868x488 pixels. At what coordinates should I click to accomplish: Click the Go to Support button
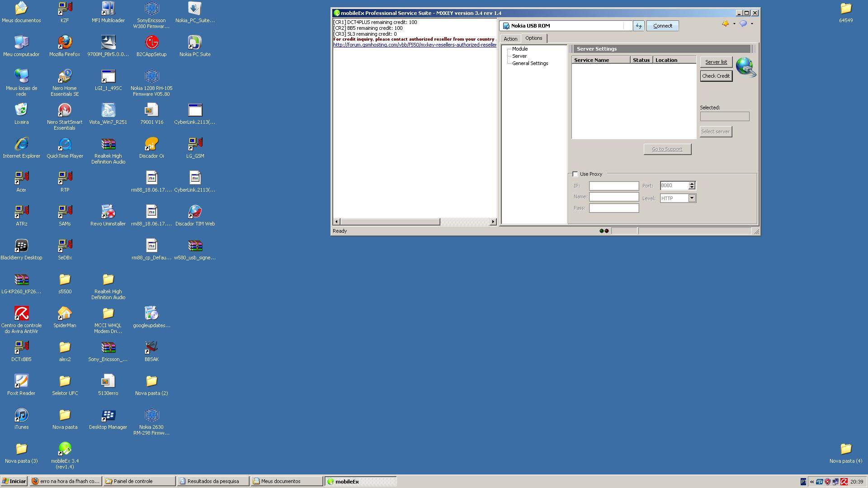(x=667, y=149)
